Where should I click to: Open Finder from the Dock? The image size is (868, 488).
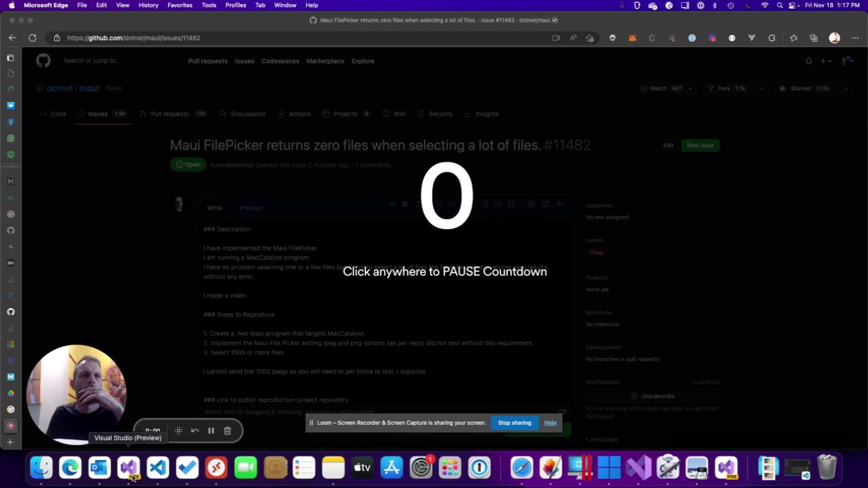click(41, 468)
